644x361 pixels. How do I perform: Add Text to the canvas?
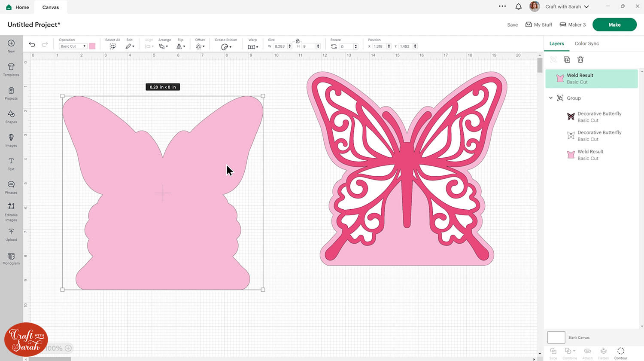tap(11, 163)
